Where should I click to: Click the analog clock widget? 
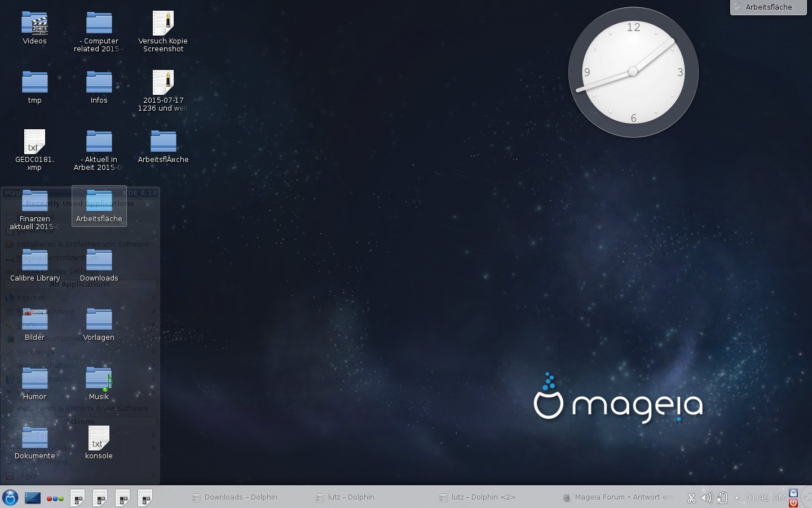point(633,72)
